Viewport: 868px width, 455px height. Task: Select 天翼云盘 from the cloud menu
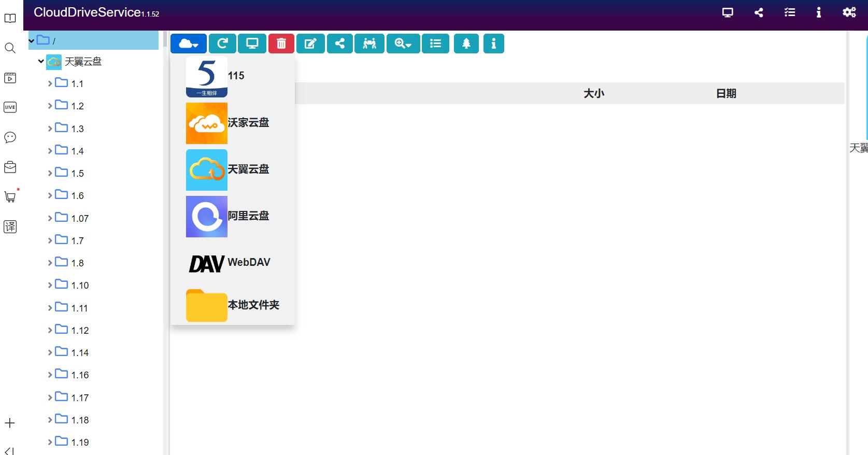(233, 170)
